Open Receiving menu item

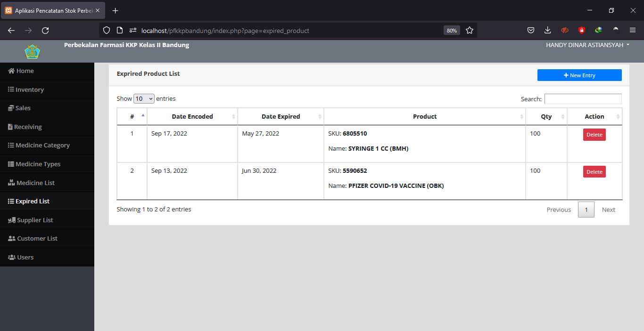[x=47, y=127]
